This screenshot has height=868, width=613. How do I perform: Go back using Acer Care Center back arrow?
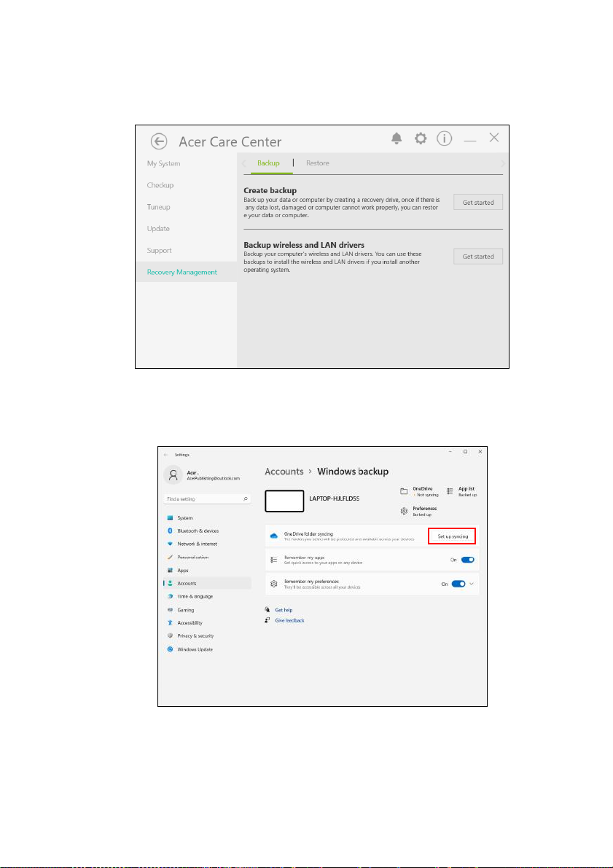[159, 141]
